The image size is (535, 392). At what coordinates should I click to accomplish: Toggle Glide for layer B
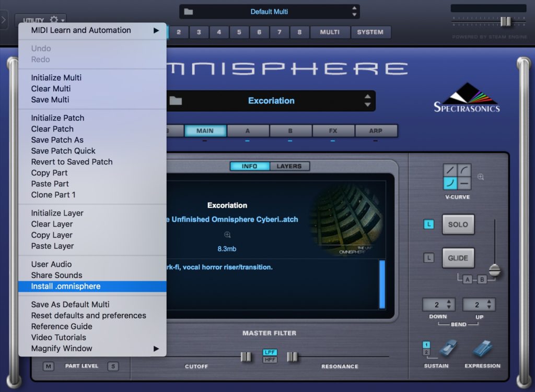click(x=482, y=279)
